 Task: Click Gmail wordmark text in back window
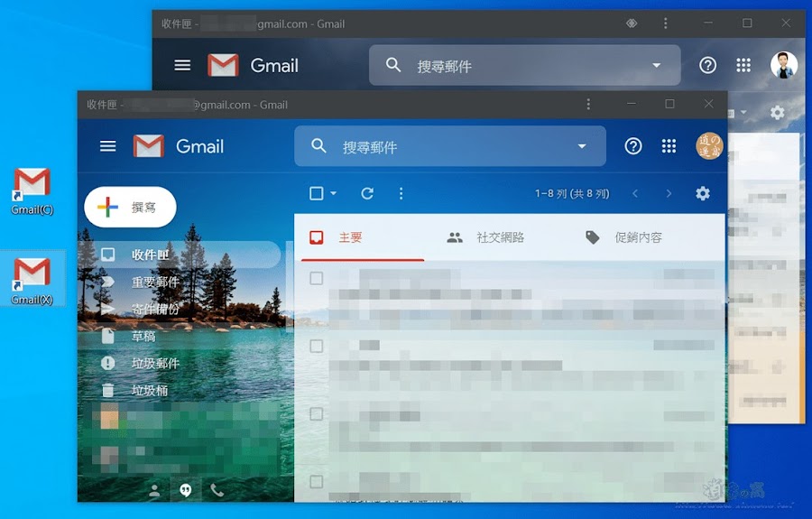tap(274, 66)
